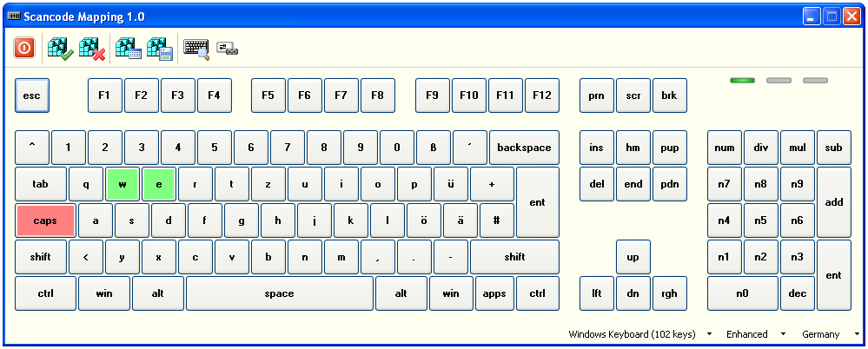
Task: Click the key link chain icon
Action: point(227,49)
